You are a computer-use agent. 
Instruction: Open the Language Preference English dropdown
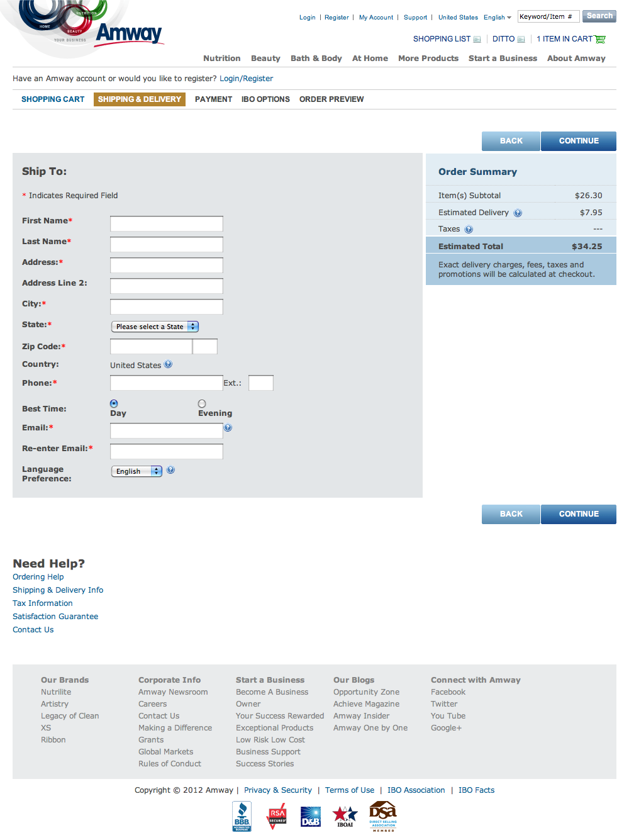point(136,471)
